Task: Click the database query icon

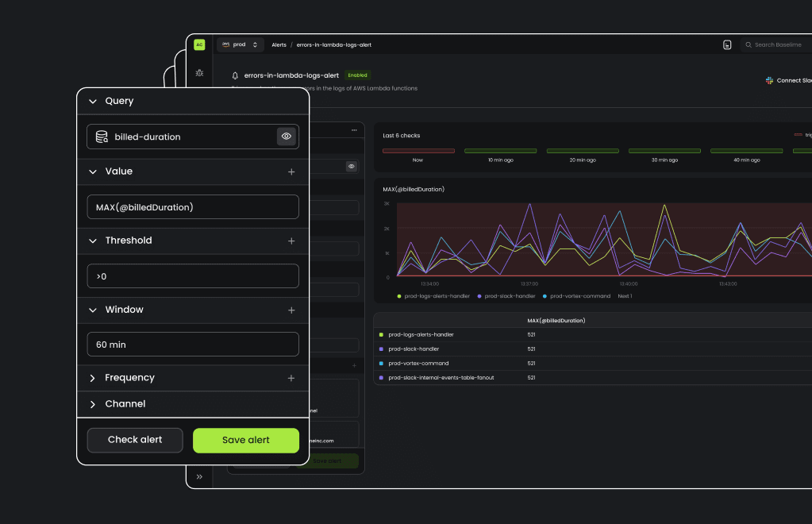Action: tap(102, 137)
